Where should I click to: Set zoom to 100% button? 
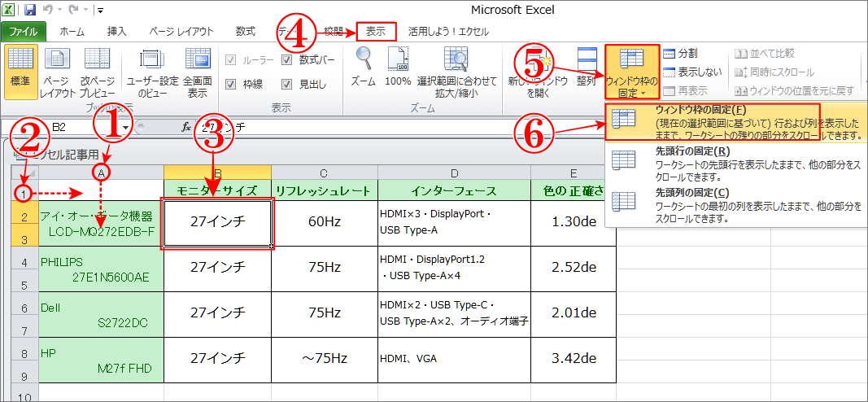click(398, 68)
